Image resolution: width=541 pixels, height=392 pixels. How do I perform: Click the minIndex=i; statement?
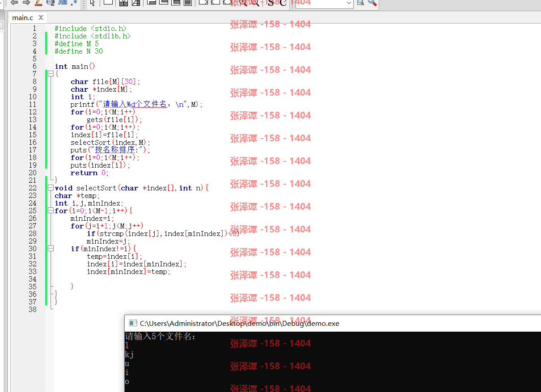(x=93, y=219)
